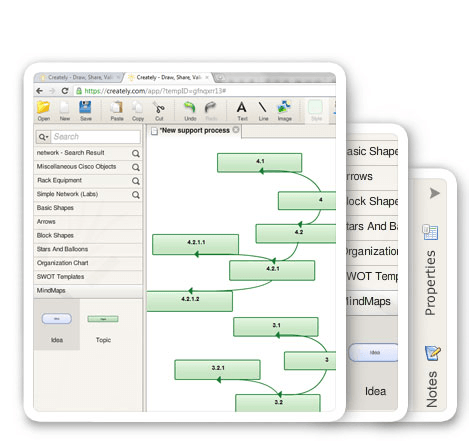The image size is (469, 441).
Task: Go back with browser back arrow
Action: [40, 91]
